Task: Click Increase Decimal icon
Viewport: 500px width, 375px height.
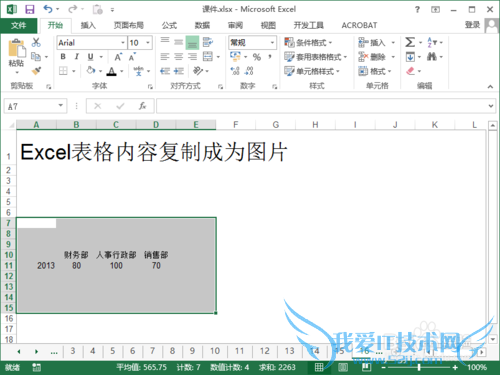Action: pos(235,71)
